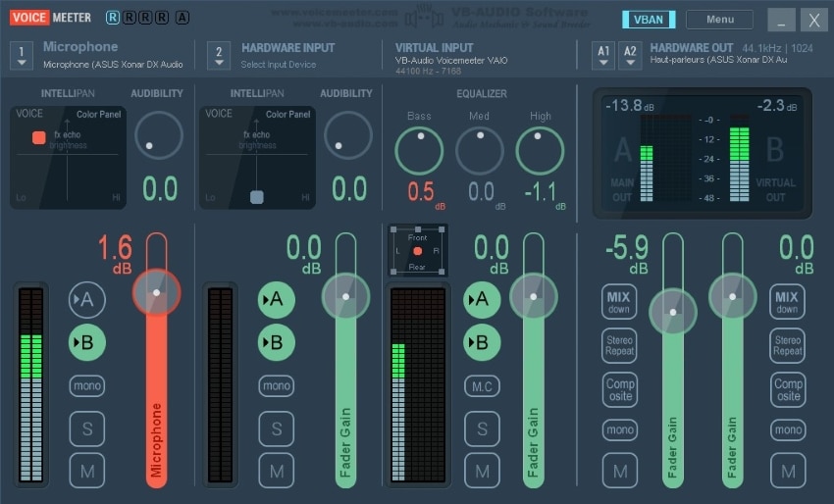This screenshot has width=834, height=504.
Task: Click Color Panel label on input 2 Intellipan
Action: click(287, 115)
